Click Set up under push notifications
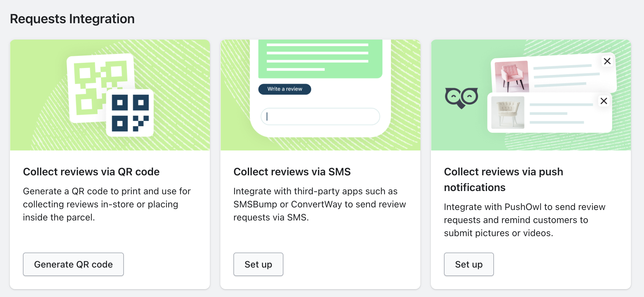The image size is (644, 297). click(x=469, y=264)
